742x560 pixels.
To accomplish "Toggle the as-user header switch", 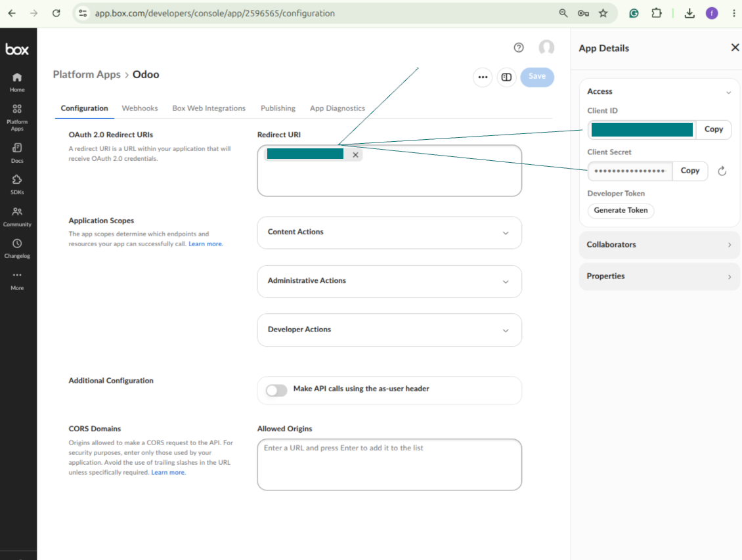I will point(276,390).
